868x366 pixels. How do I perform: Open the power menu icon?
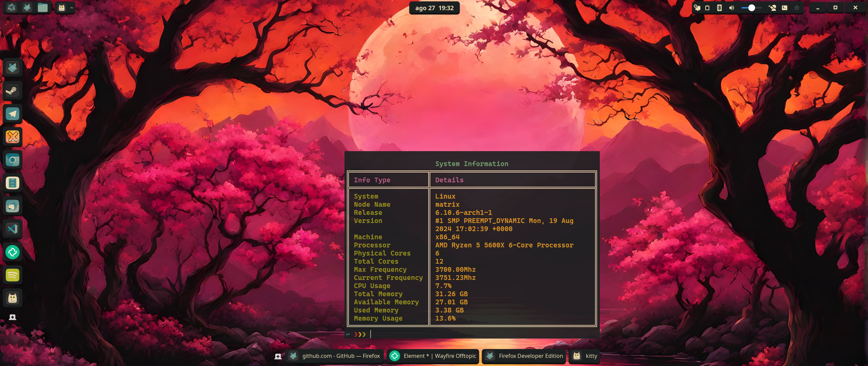pos(797,7)
